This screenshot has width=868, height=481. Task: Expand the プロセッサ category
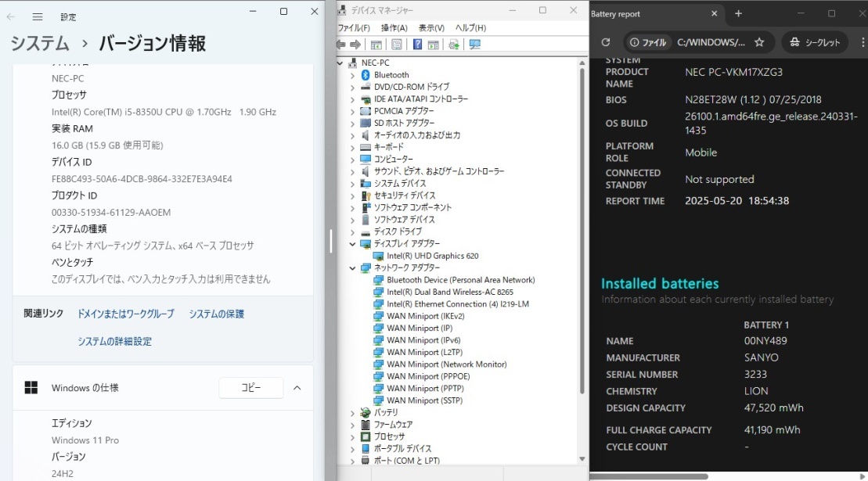[353, 436]
